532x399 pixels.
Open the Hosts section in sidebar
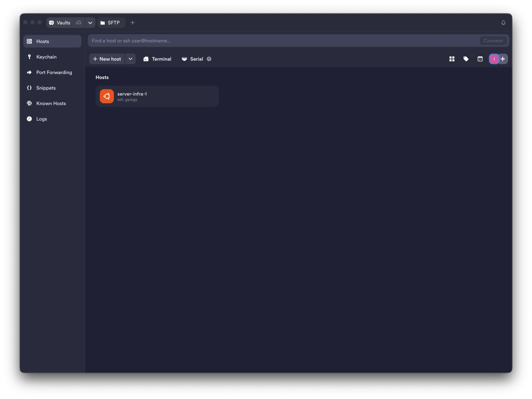coord(52,41)
